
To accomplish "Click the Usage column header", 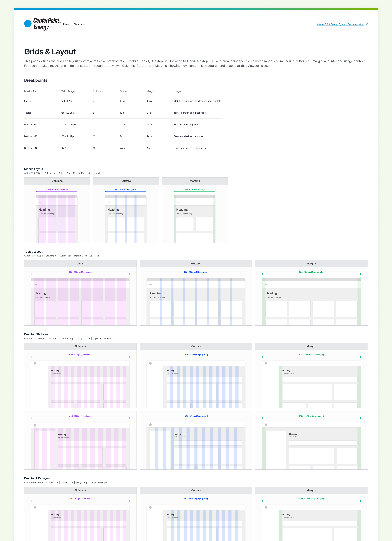I will click(177, 91).
